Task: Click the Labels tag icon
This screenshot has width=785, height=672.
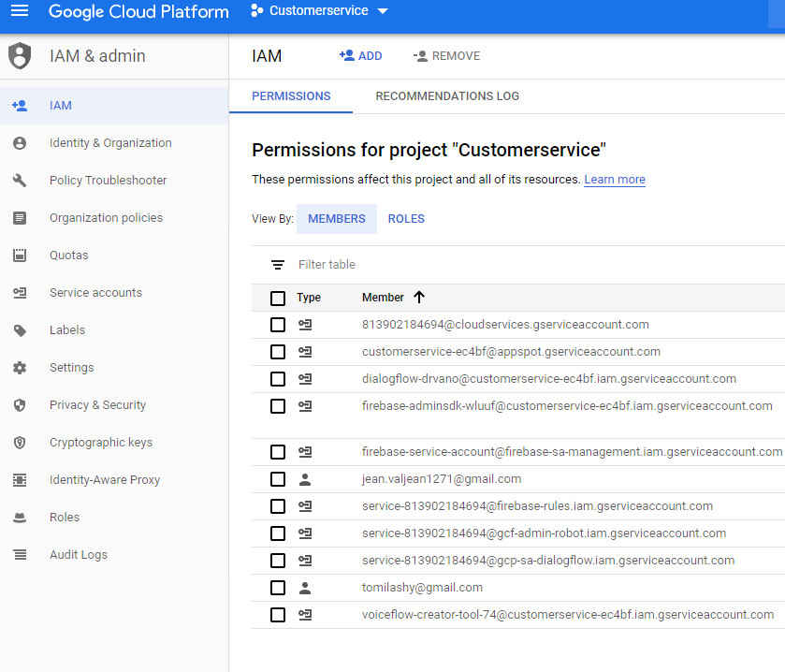Action: tap(20, 330)
